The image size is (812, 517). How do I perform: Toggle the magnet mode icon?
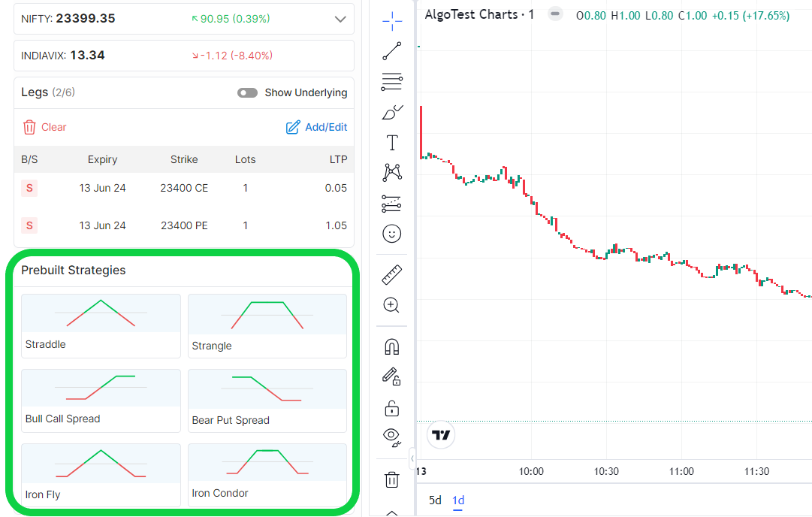coord(392,346)
